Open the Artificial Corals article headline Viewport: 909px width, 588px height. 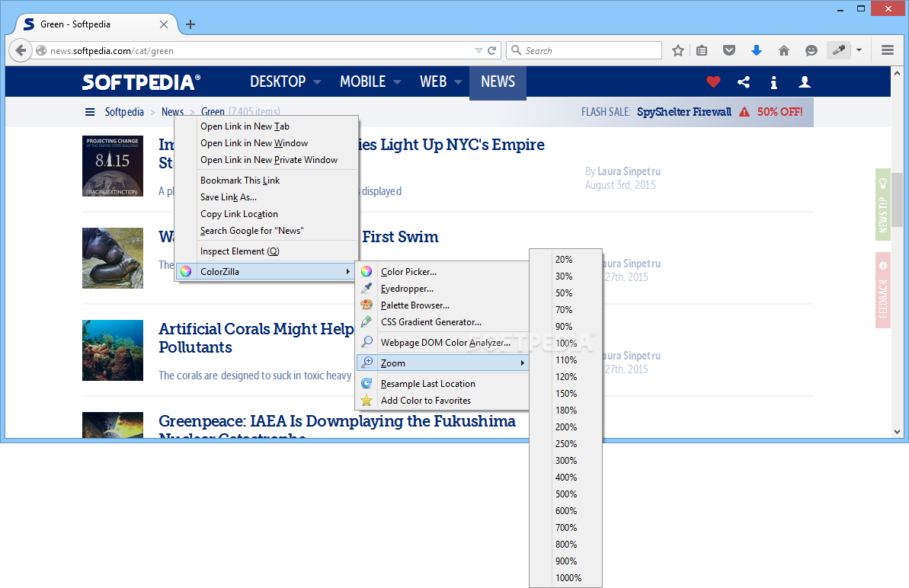[x=256, y=337]
